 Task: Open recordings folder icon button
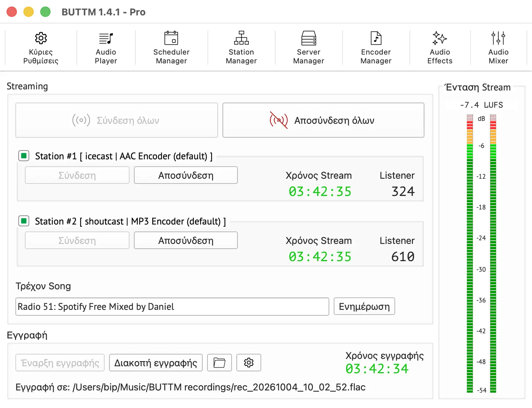220,363
